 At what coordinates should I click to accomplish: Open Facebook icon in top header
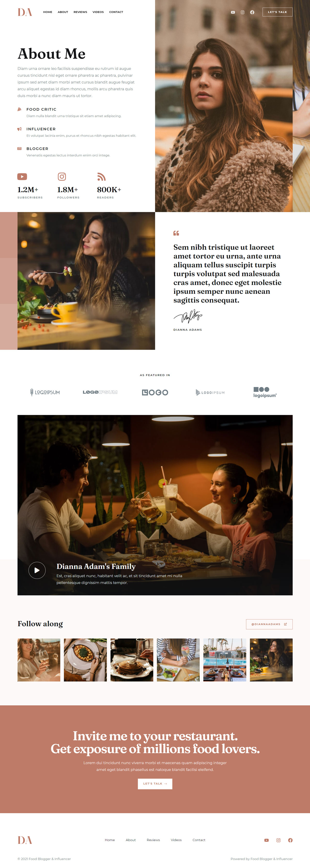click(252, 12)
